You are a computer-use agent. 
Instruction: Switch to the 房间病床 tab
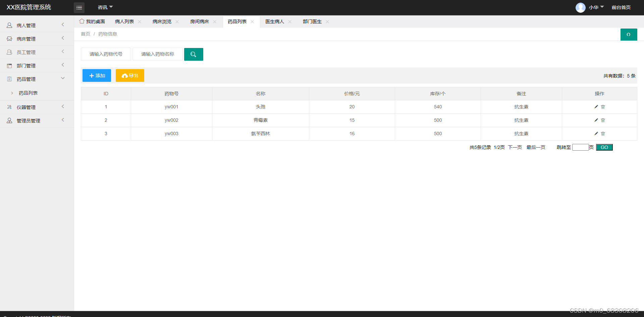pos(200,21)
